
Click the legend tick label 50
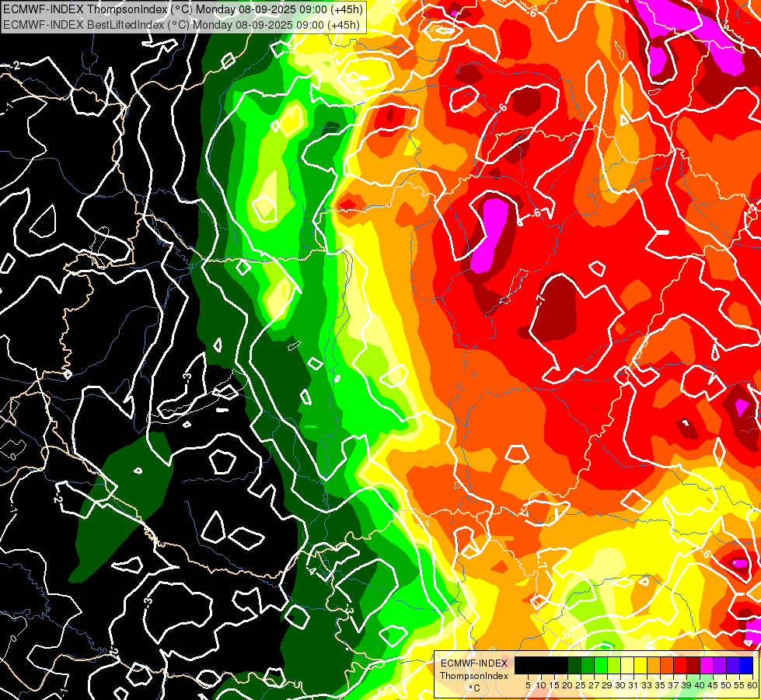tap(727, 685)
